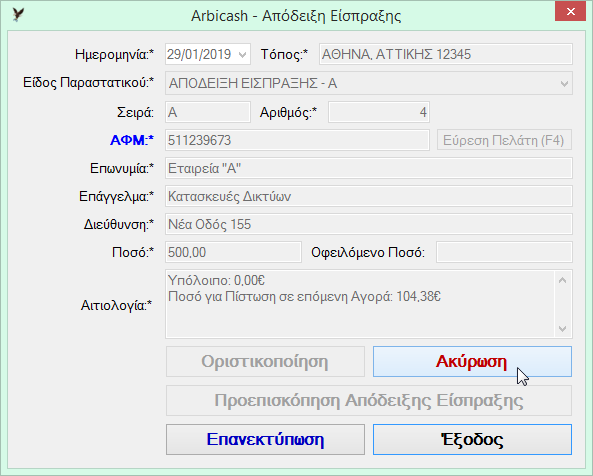Click the Επάγγελμα profession field
This screenshot has height=476, width=593.
tap(369, 196)
